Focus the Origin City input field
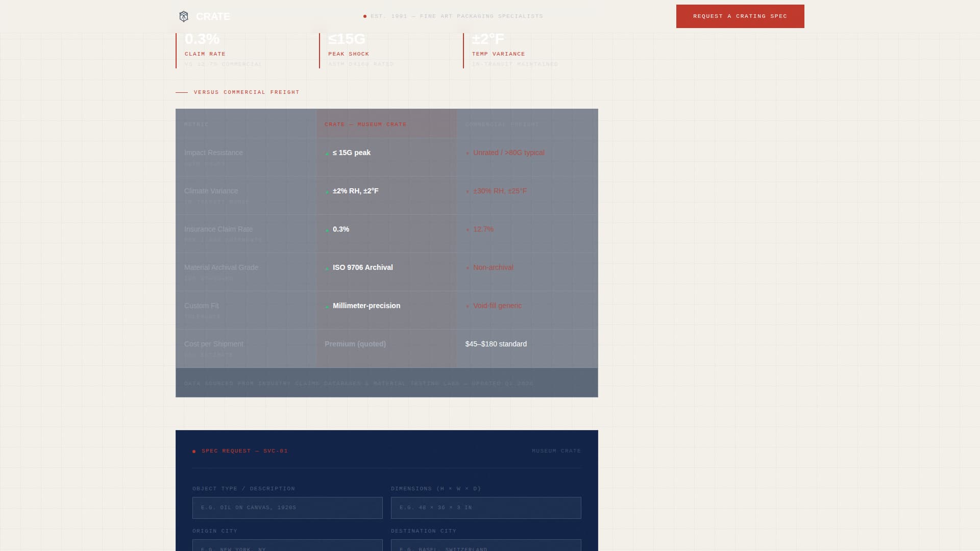980x551 pixels. 287,545
